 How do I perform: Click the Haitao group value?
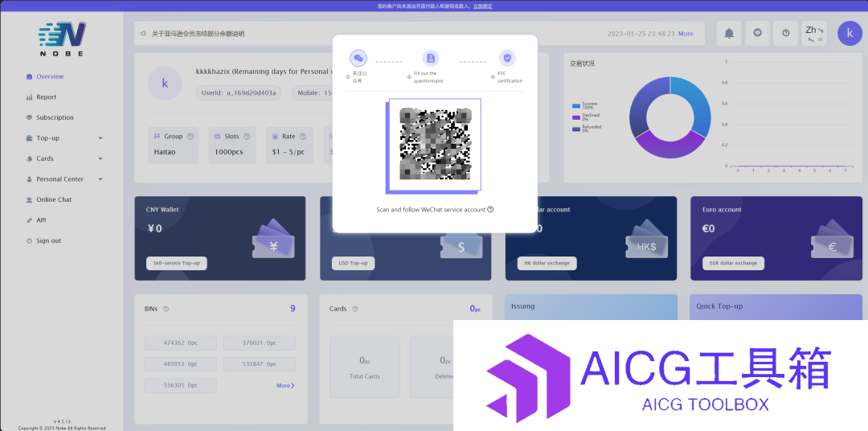pos(165,152)
